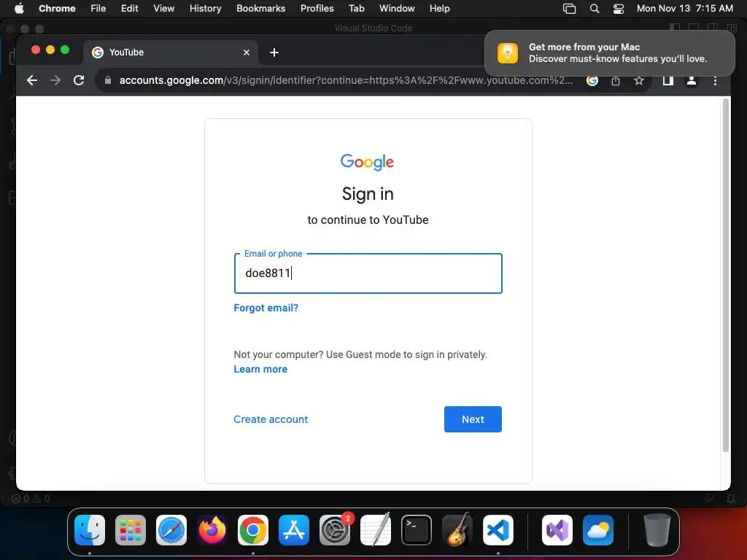
Task: Open App Store from the dock
Action: point(294,530)
